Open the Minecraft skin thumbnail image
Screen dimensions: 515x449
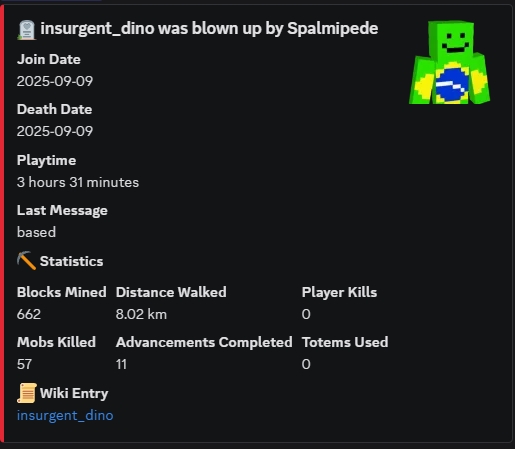[449, 62]
